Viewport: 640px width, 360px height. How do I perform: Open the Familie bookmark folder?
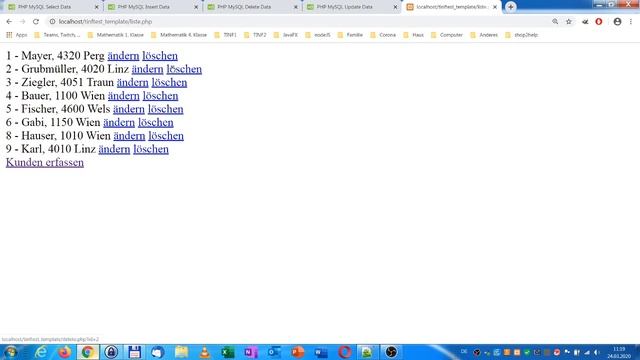pos(350,35)
